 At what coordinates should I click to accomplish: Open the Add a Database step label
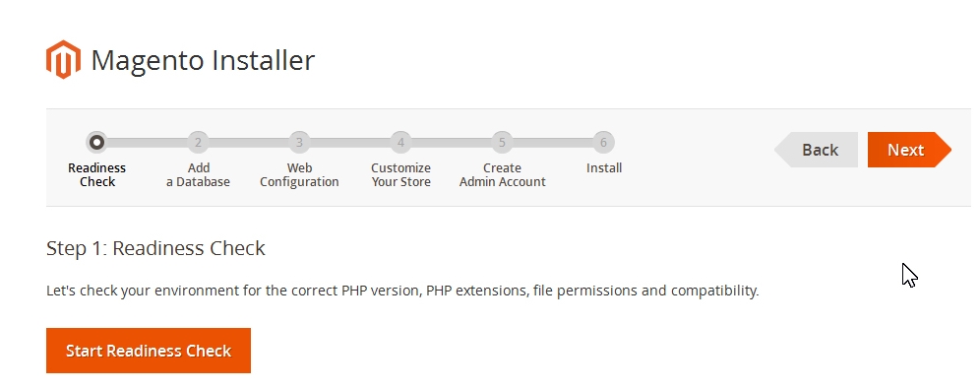click(198, 175)
